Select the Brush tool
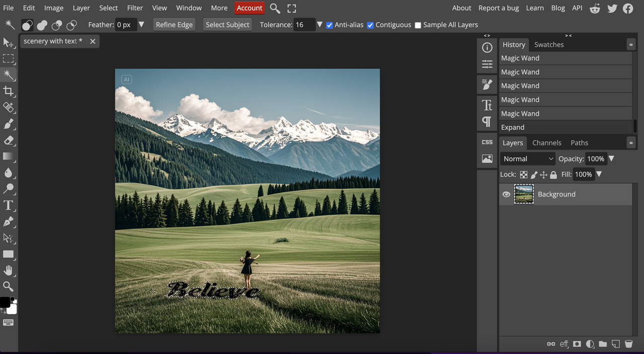 [x=9, y=124]
